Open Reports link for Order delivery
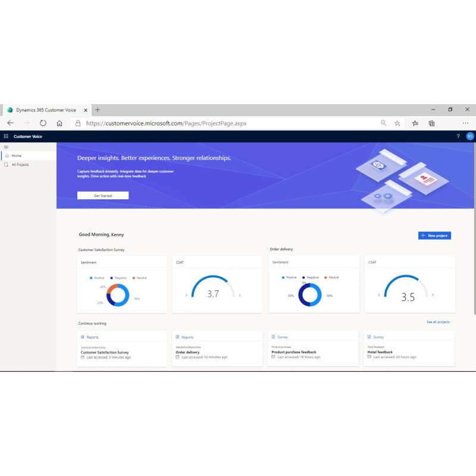Screen dimensions: 476x476 [187, 337]
